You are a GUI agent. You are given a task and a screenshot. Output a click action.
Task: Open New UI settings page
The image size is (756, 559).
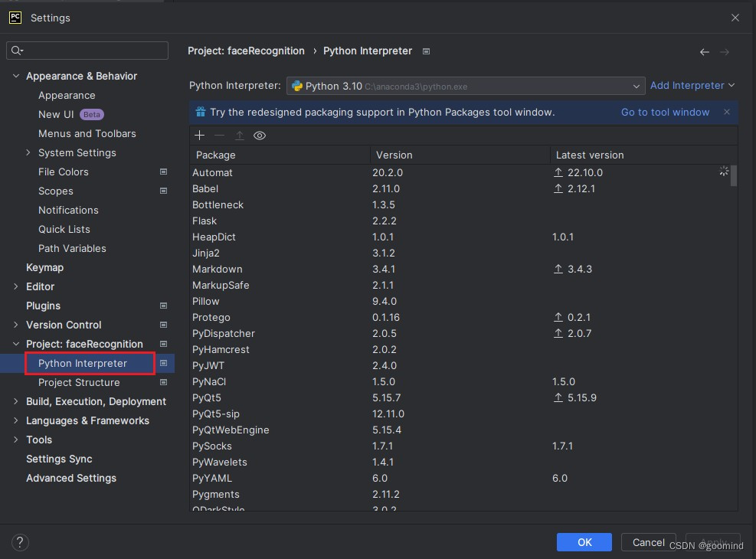tap(56, 114)
